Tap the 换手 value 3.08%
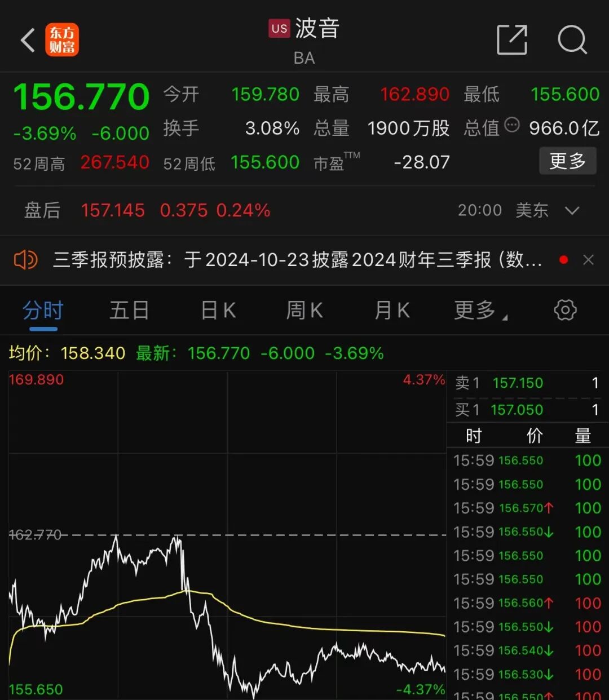The height and width of the screenshot is (700, 609). [272, 129]
